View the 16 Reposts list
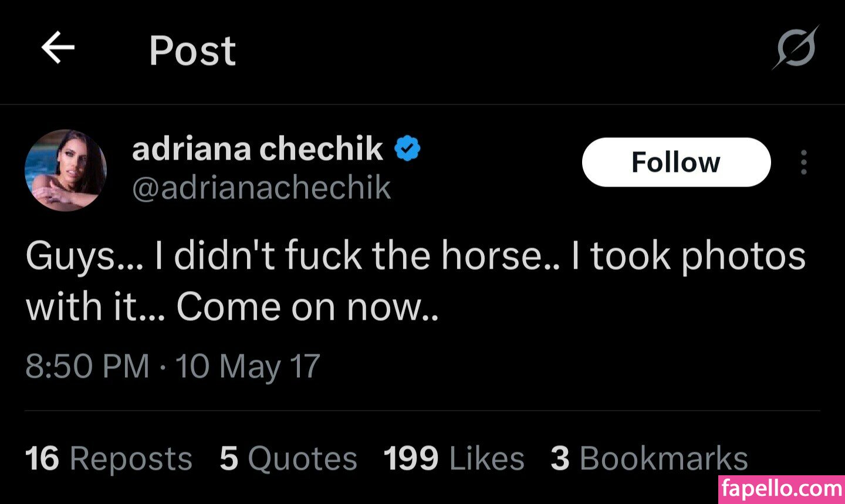 [109, 458]
